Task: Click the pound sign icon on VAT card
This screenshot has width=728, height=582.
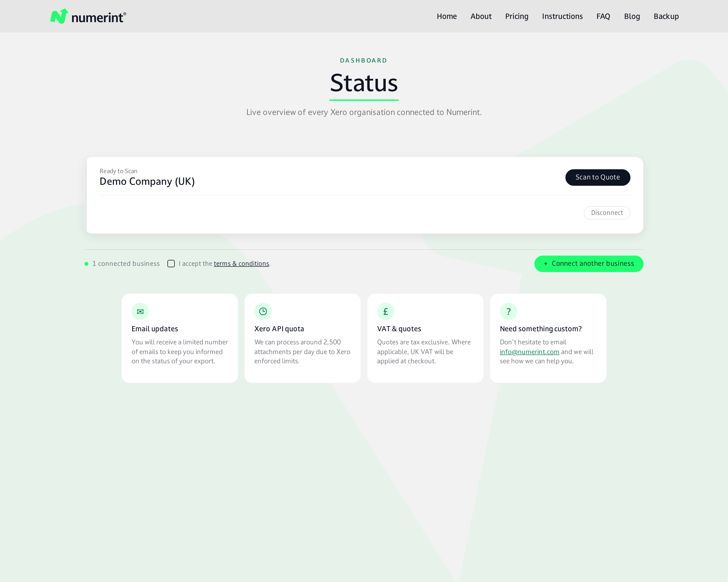Action: point(386,311)
